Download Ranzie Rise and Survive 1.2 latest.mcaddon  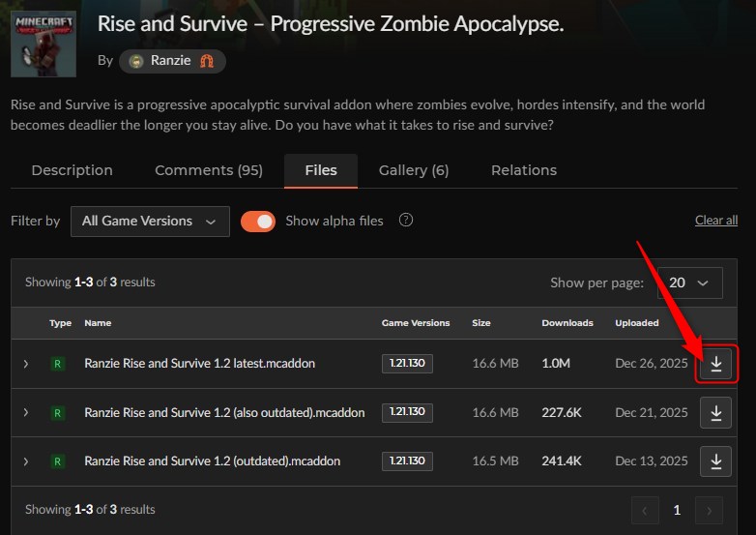(x=716, y=363)
